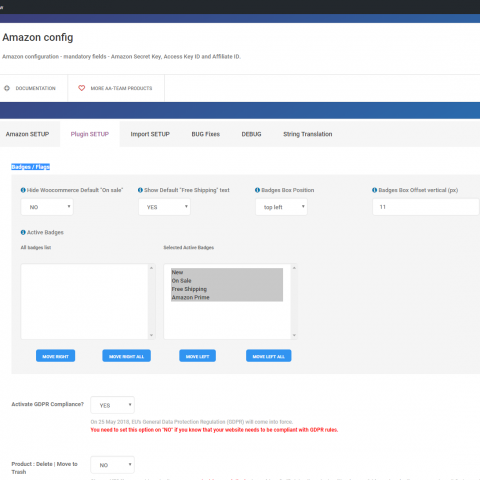This screenshot has width=480, height=480.
Task: Select 'Amazon Prime' in Selected Active Badges
Action: (227, 297)
